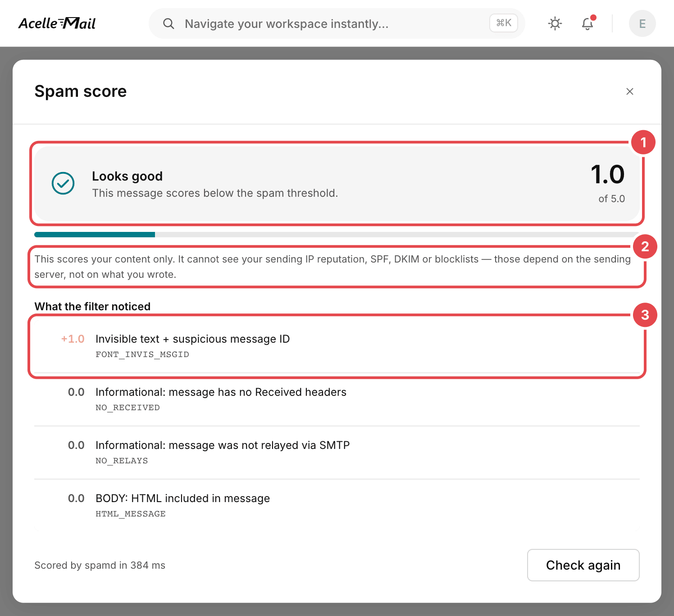
Task: Click the HTML_MESSAGE rule code
Action: click(x=131, y=514)
